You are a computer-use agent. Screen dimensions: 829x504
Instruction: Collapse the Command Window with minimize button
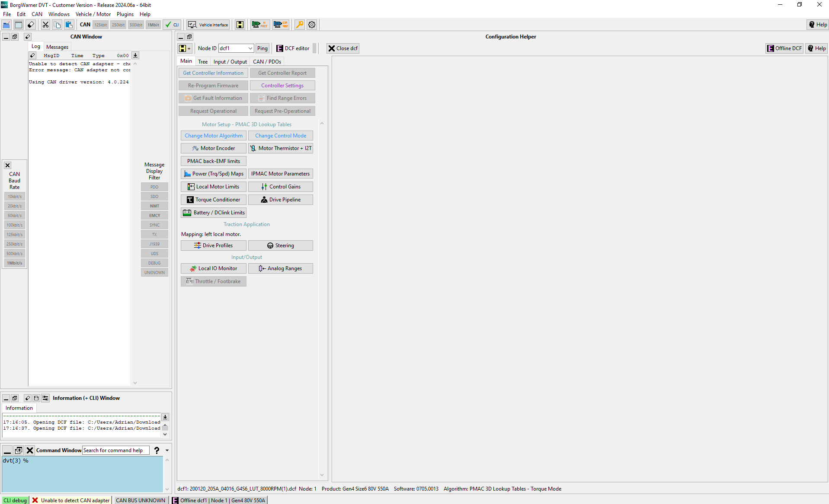tap(7, 450)
